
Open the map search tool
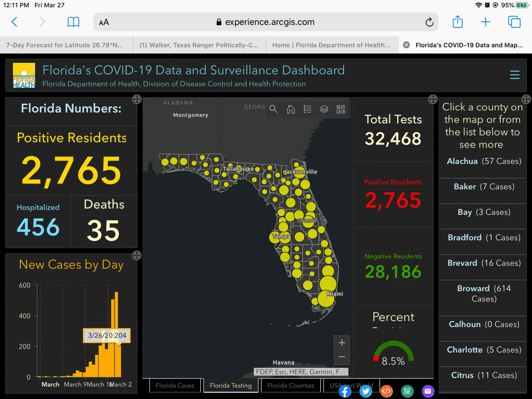click(273, 109)
